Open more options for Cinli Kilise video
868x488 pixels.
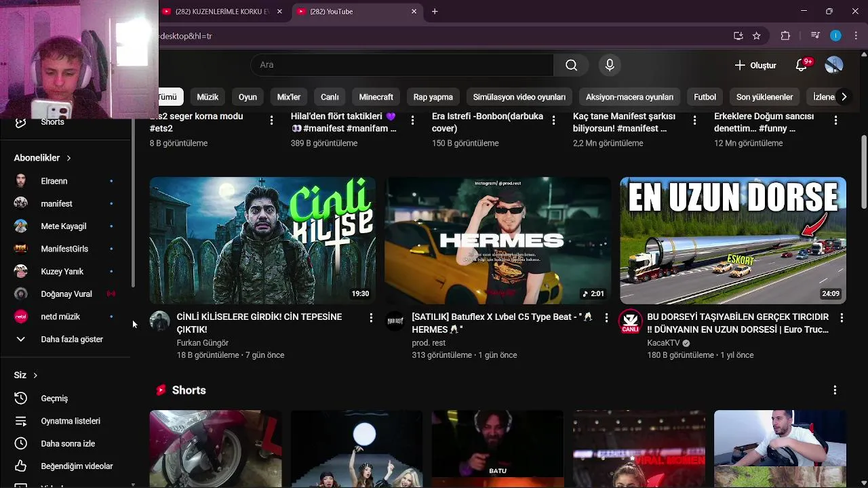(x=371, y=317)
